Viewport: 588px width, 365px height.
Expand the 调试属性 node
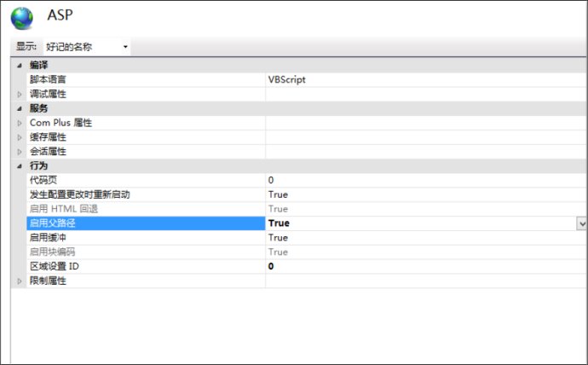(19, 94)
